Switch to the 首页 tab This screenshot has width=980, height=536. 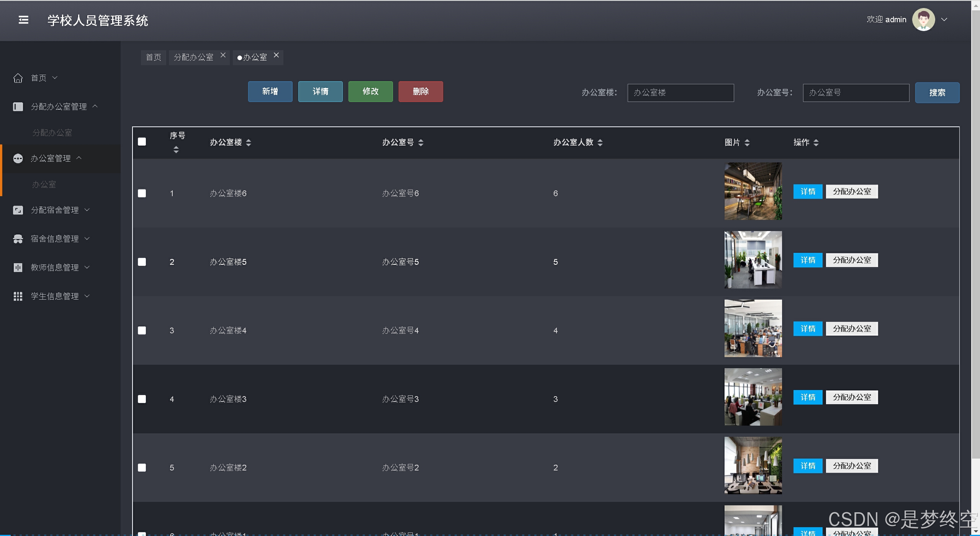click(x=154, y=57)
